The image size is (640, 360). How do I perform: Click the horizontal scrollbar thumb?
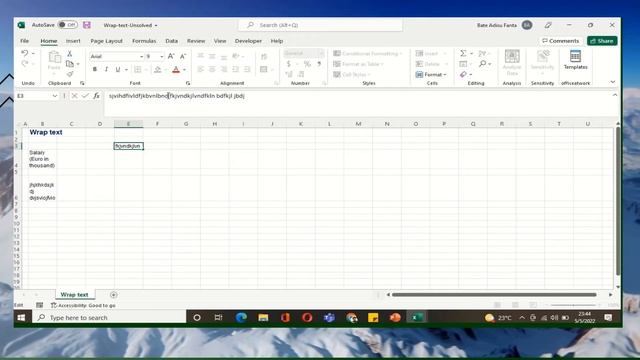[x=494, y=294]
